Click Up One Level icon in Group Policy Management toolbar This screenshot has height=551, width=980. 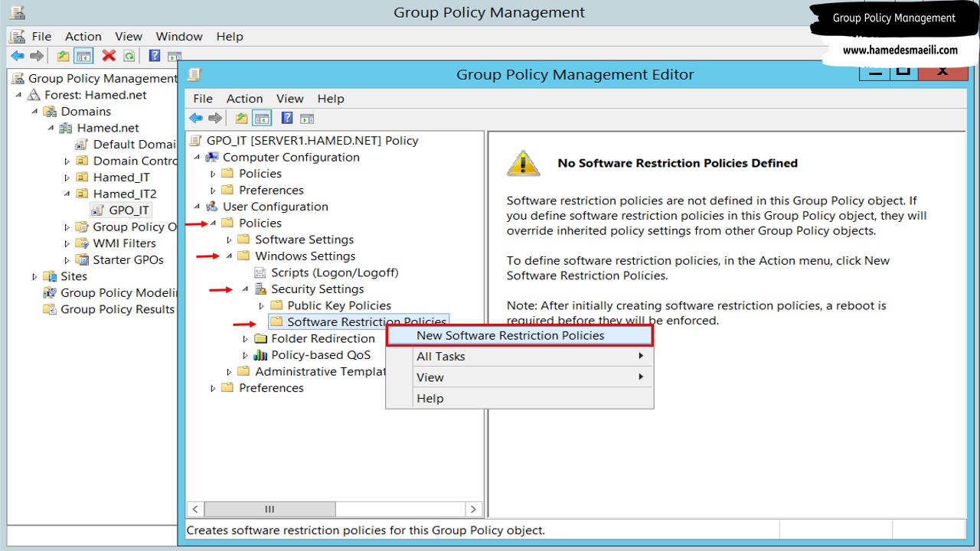(x=64, y=56)
